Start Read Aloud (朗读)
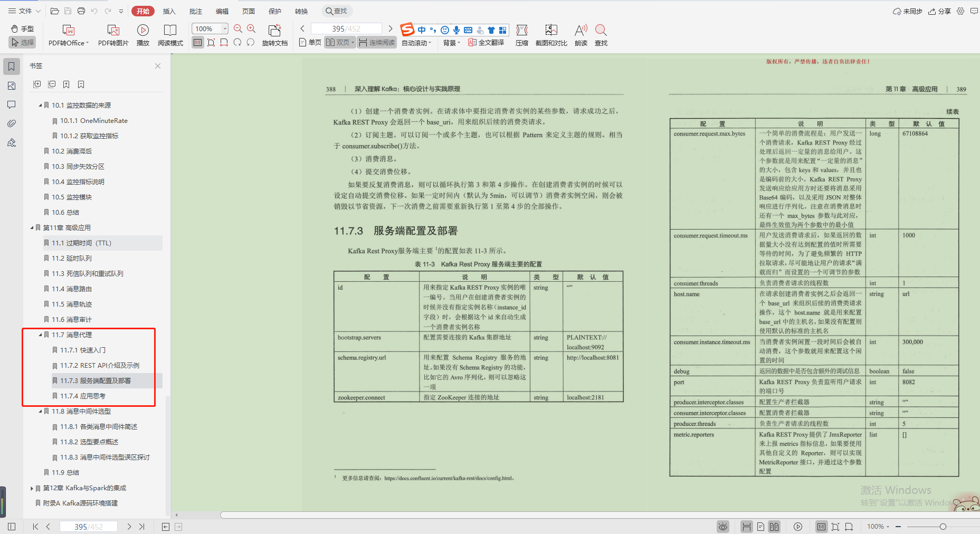 [x=581, y=35]
